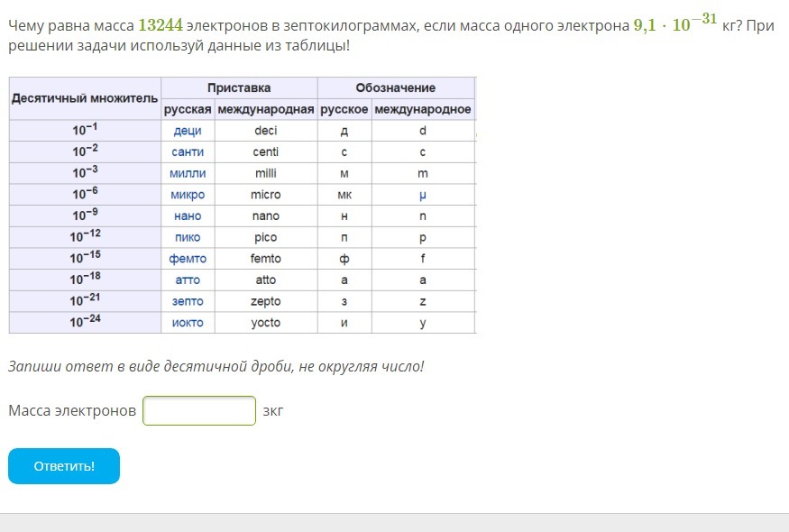Follow the "атто" prefix link

[188, 280]
